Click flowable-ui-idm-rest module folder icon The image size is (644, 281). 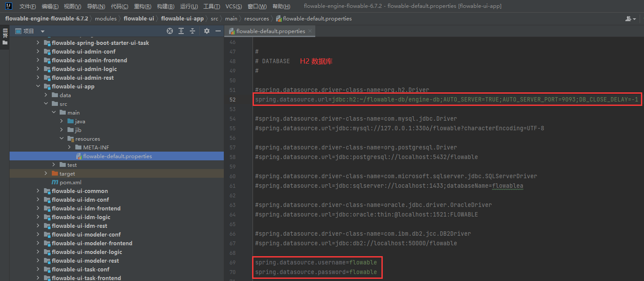coord(47,226)
